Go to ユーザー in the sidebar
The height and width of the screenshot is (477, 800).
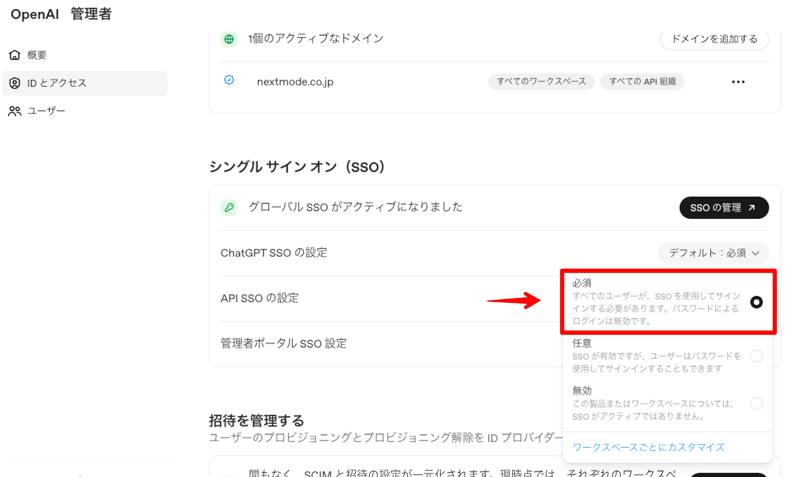tap(46, 111)
